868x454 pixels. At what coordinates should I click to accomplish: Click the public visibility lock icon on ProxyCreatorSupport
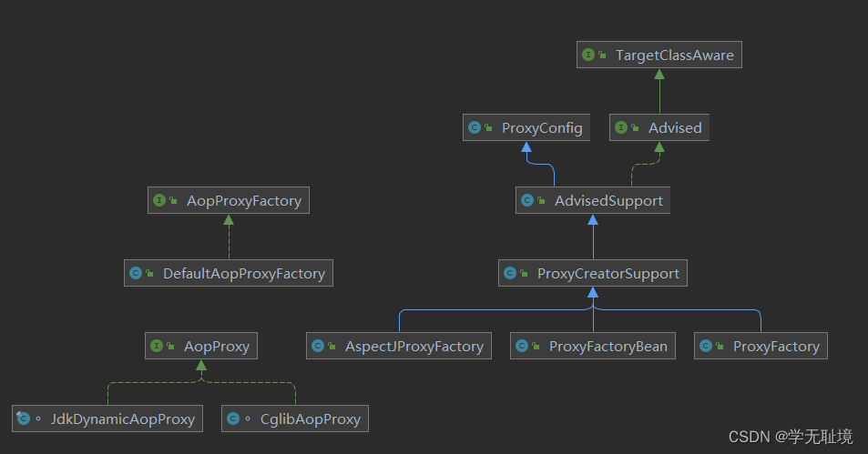coord(524,273)
